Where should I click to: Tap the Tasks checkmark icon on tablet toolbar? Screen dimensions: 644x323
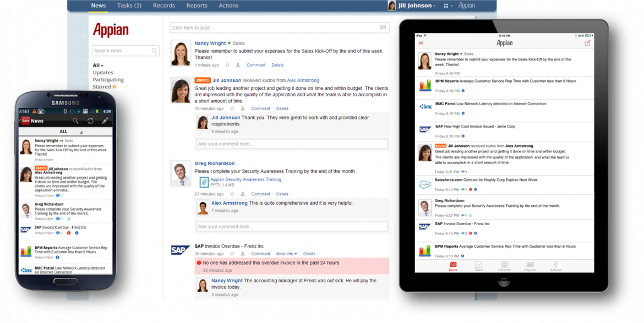point(479,266)
